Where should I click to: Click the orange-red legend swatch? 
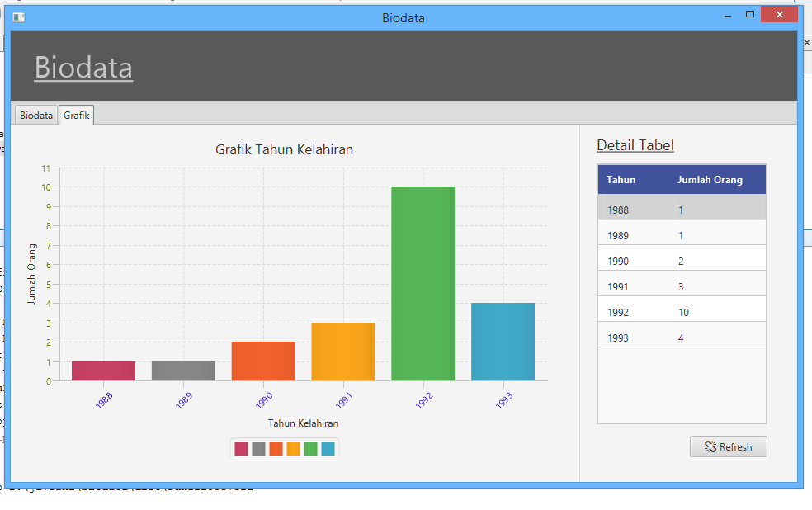(276, 449)
